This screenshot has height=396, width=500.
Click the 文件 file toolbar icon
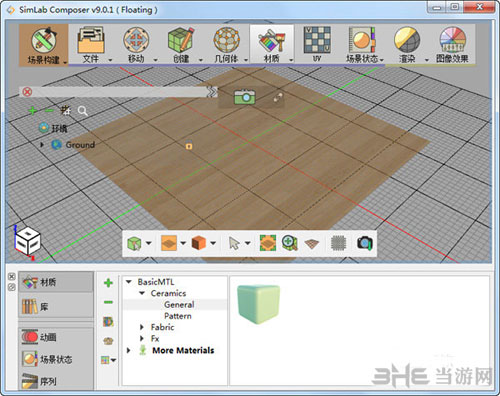point(91,41)
